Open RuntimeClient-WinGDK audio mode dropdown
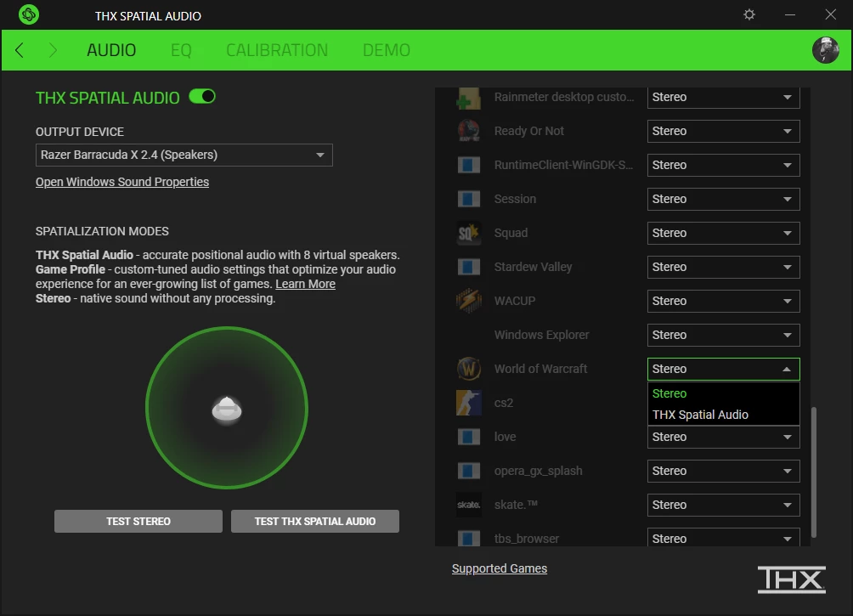The width and height of the screenshot is (853, 616). (x=724, y=165)
